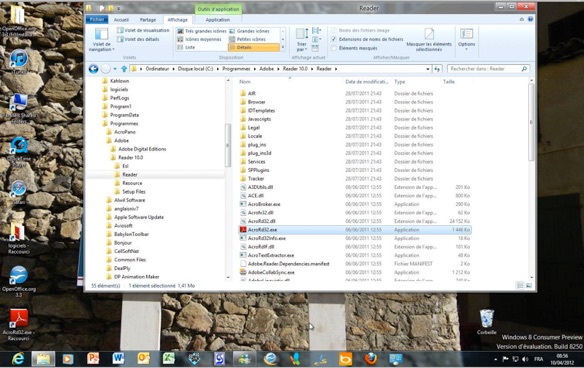Go up one folder level arrow
Viewport: 584px width, 368px height.
(x=124, y=69)
